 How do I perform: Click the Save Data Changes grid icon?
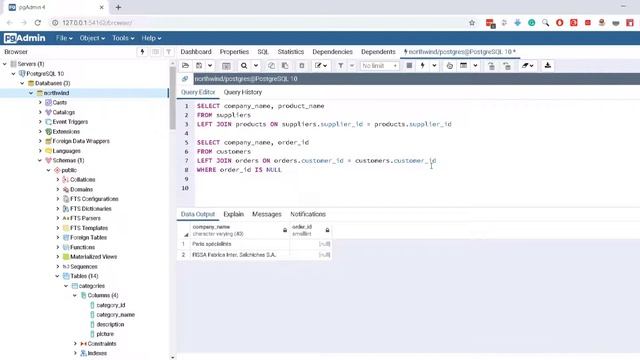pos(226,66)
